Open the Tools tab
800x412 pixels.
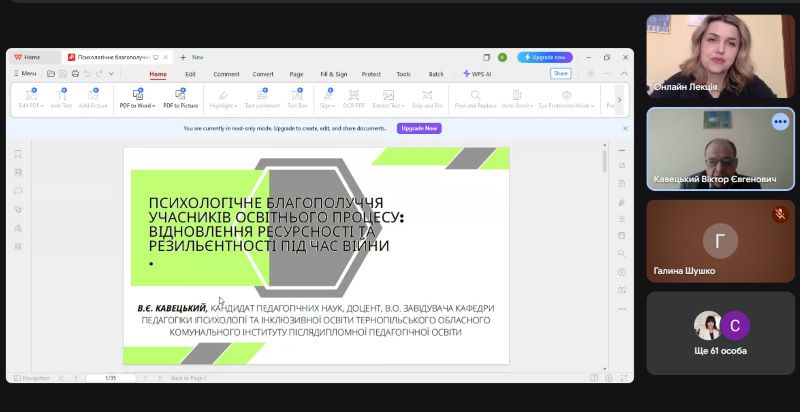click(x=404, y=74)
